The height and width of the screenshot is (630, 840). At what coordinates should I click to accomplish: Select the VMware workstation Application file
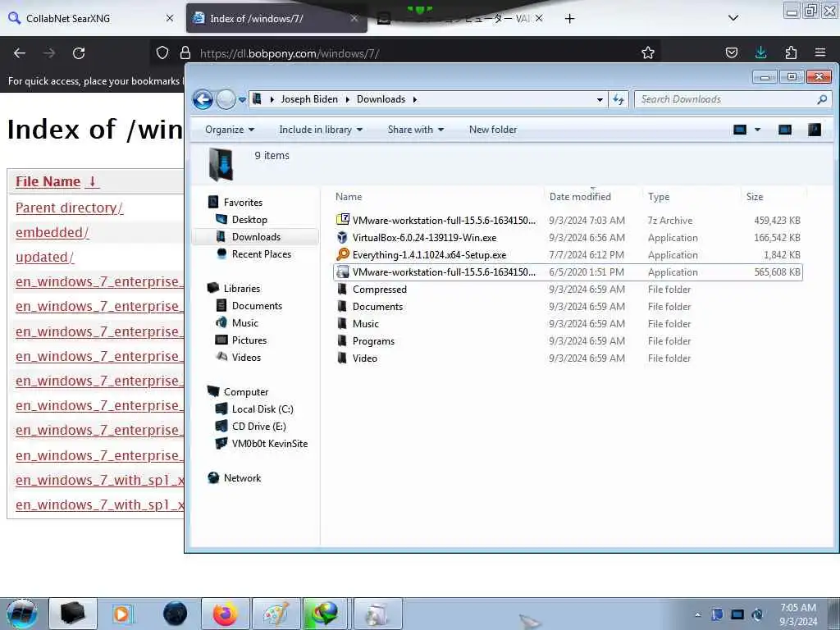click(568, 272)
